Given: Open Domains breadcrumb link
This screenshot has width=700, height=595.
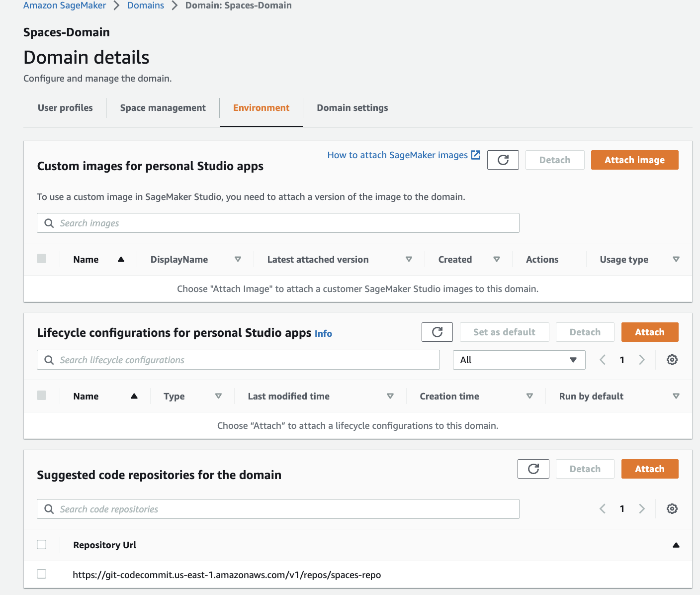Looking at the screenshot, I should pos(146,5).
